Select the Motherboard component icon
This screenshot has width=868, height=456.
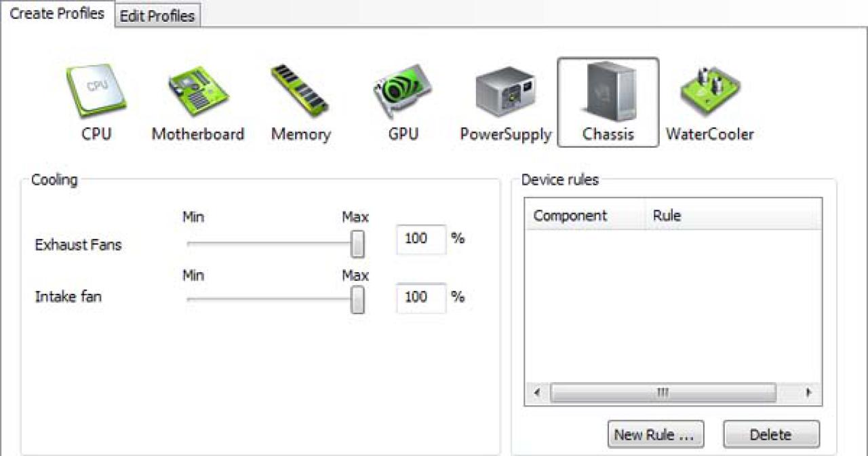coord(198,102)
